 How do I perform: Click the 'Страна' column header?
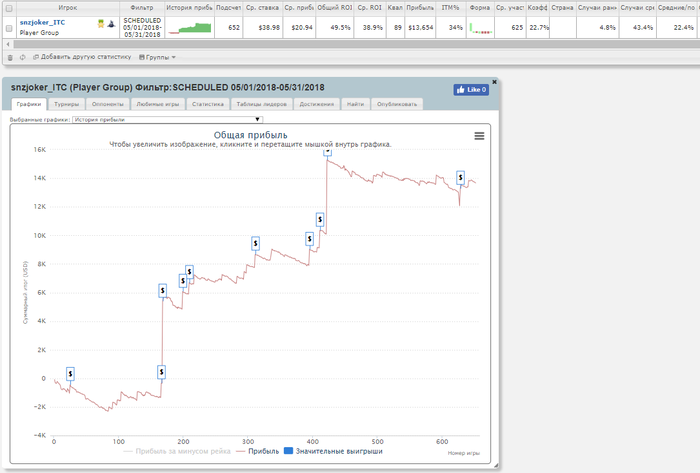click(x=562, y=8)
